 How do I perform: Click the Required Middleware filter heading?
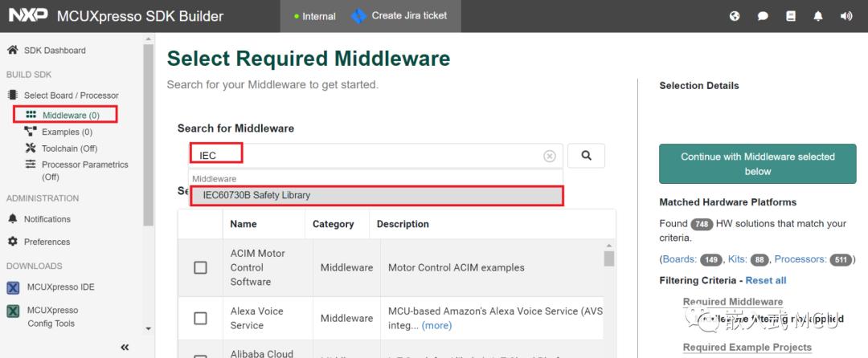click(733, 302)
